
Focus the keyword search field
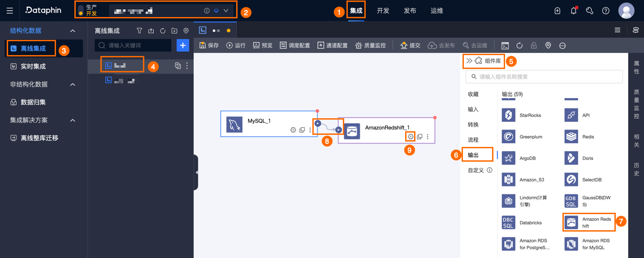pos(133,45)
